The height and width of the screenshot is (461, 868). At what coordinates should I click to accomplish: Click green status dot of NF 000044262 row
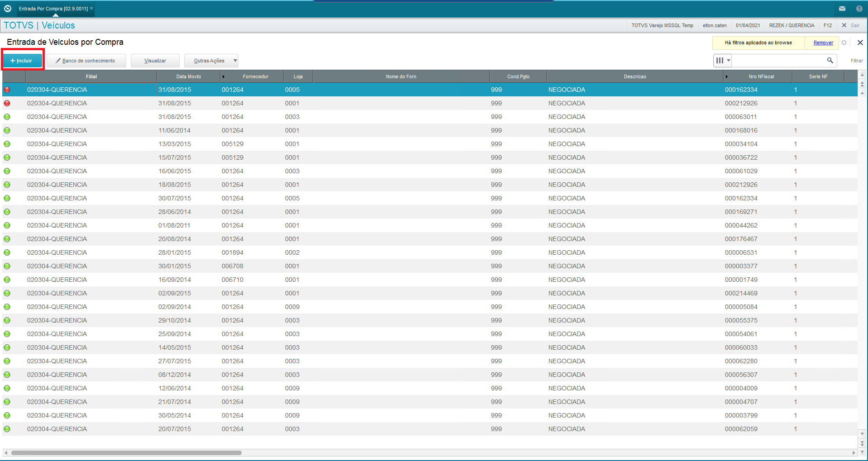7,225
